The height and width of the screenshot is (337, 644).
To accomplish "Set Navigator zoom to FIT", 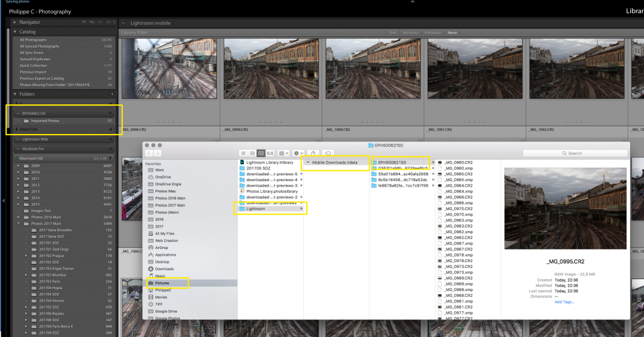I will [x=84, y=22].
